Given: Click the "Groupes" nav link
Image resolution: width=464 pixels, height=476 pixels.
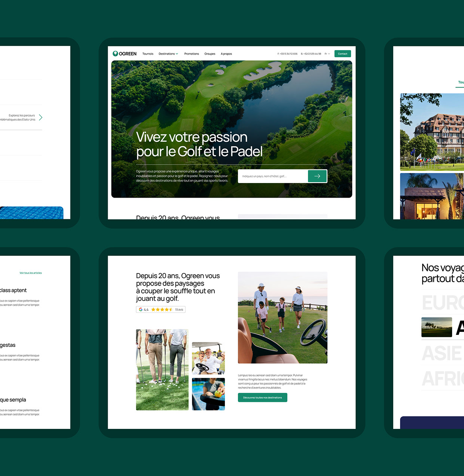Looking at the screenshot, I should tap(210, 54).
